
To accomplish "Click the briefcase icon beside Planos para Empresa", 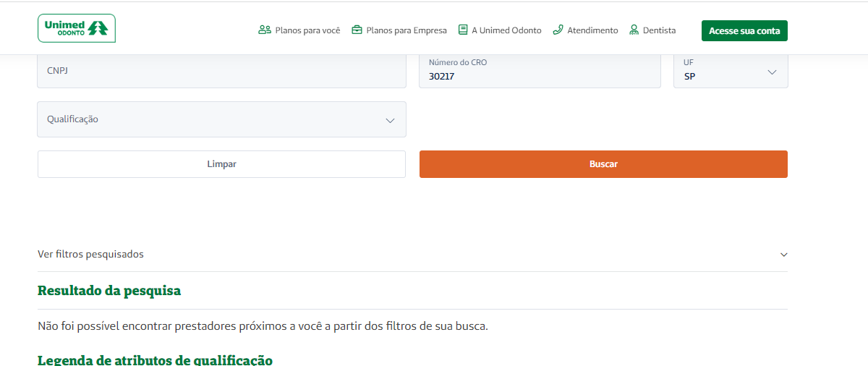I will tap(357, 30).
